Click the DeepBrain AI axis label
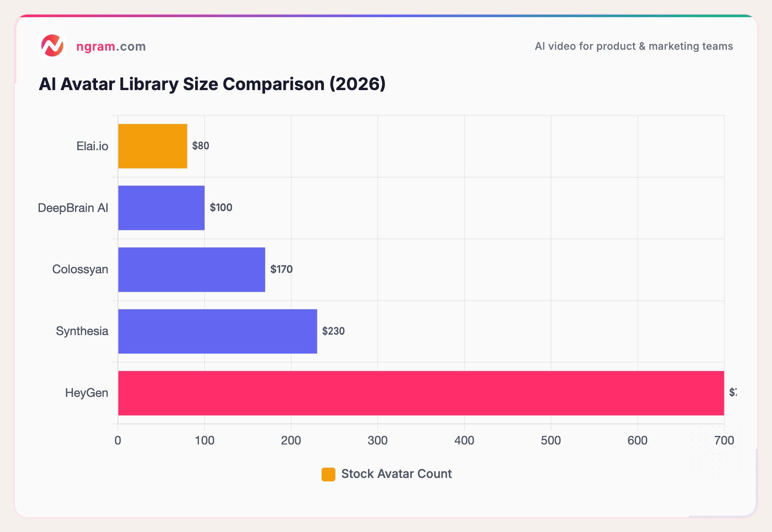The image size is (772, 532). click(73, 208)
